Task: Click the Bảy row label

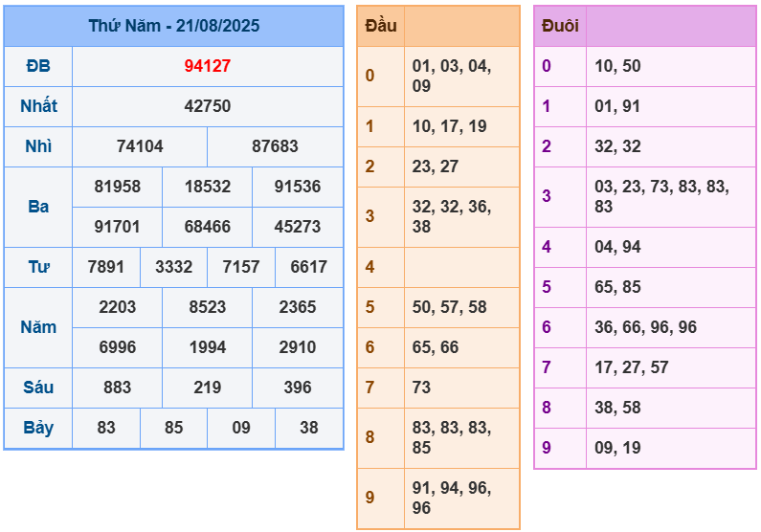Action: coord(38,428)
